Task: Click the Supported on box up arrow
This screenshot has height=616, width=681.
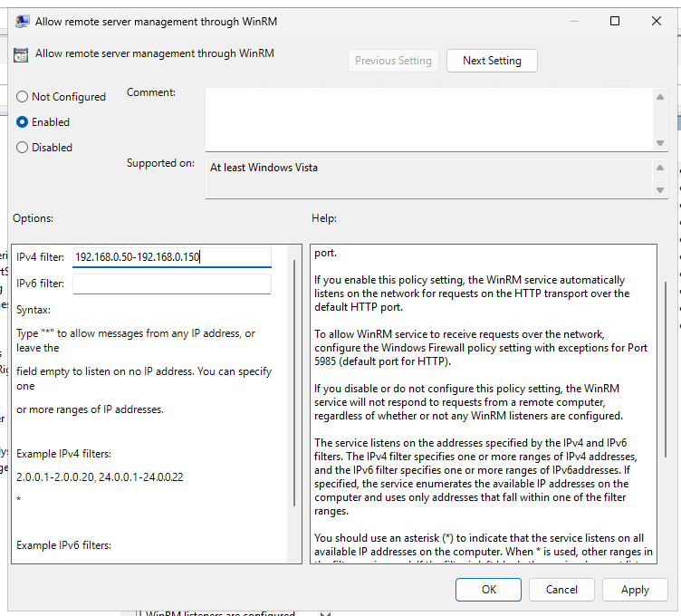Action: tap(660, 168)
